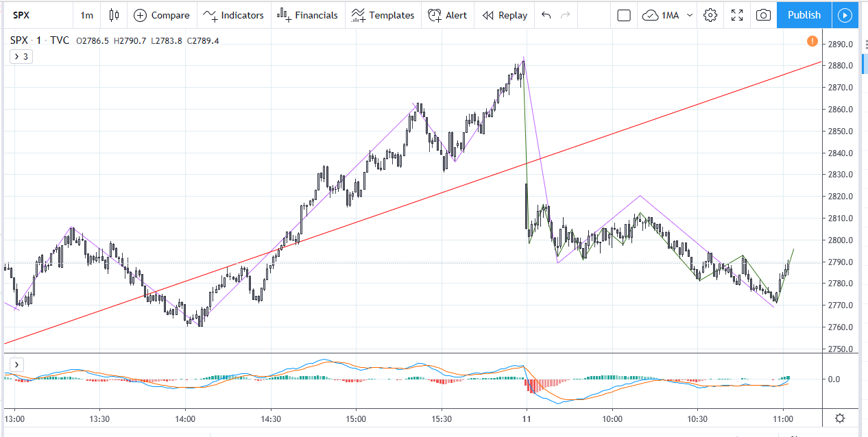Open the indicator Templates menu

coord(383,15)
